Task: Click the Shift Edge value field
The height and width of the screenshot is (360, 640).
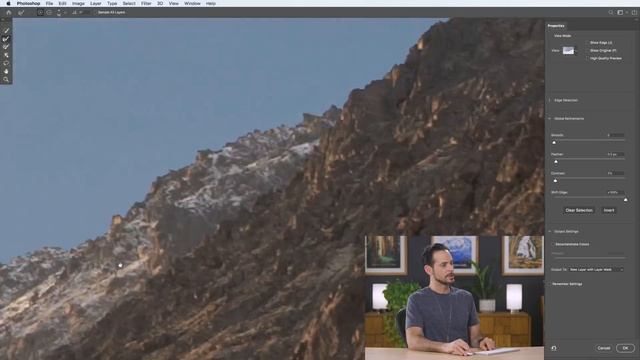Action: [x=616, y=192]
